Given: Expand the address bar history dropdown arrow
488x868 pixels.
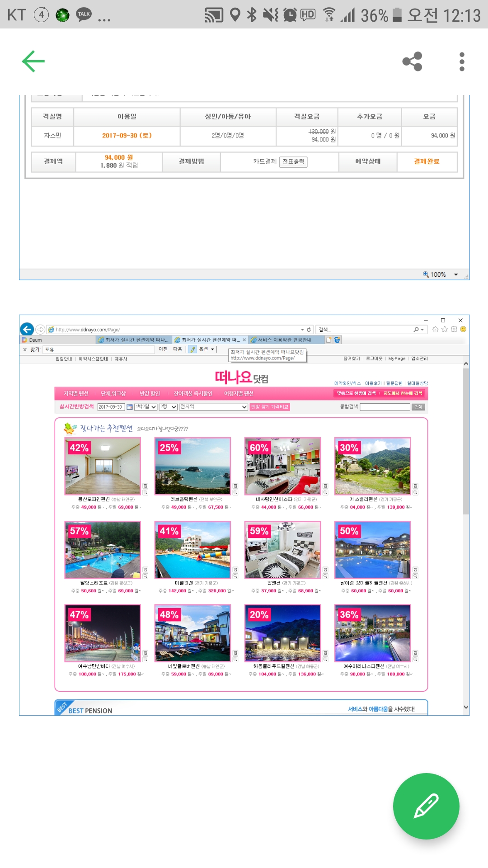Looking at the screenshot, I should [302, 330].
